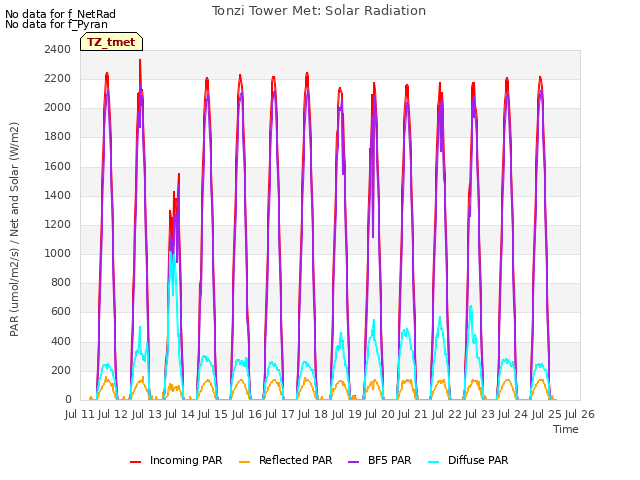Click the Jul 17 x-axis tick label
This screenshot has height=480, width=640.
tap(280, 414)
